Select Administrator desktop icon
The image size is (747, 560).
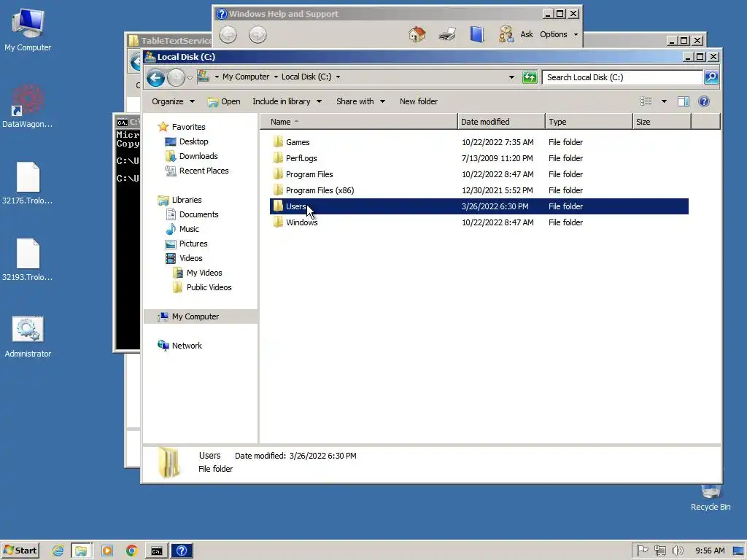28,337
